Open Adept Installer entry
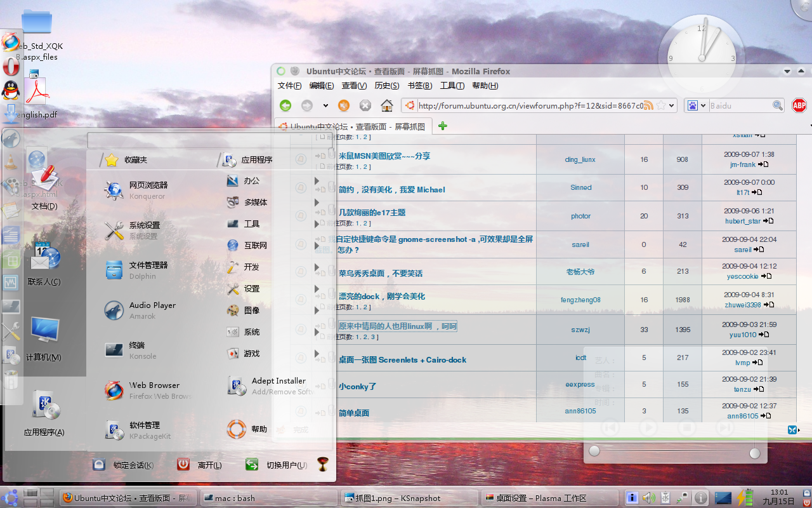812x508 pixels. (271, 385)
